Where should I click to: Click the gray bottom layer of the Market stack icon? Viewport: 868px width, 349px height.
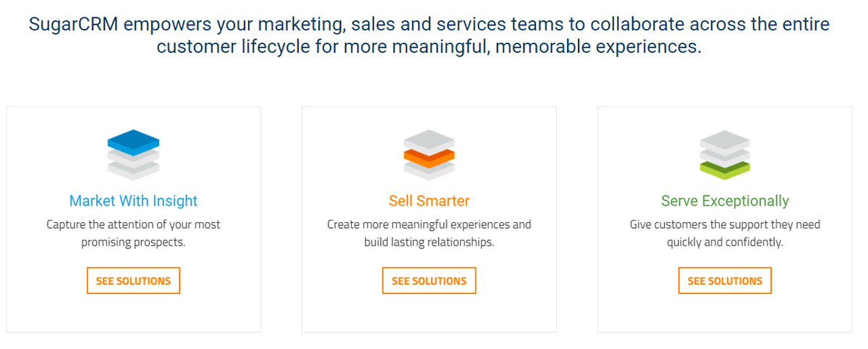133,171
